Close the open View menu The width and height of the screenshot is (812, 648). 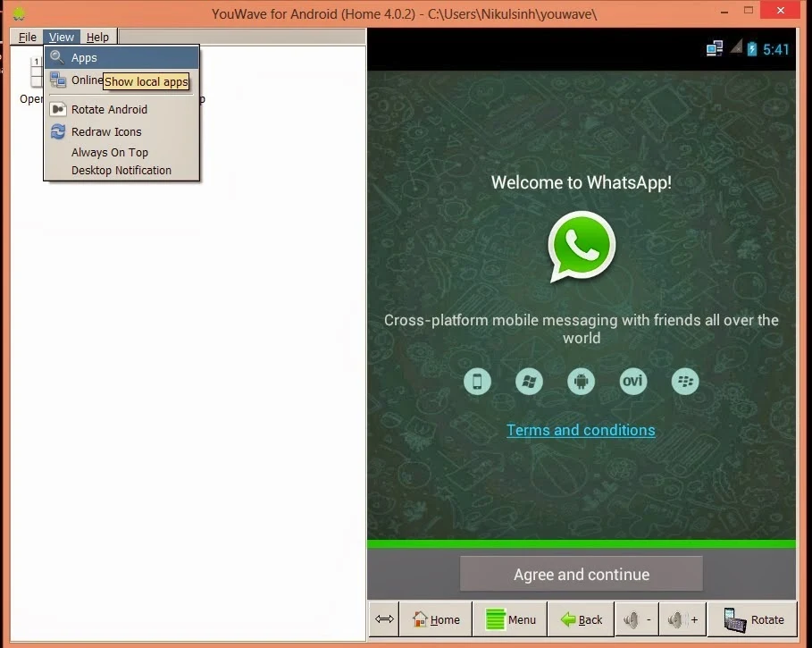pyautogui.click(x=62, y=37)
